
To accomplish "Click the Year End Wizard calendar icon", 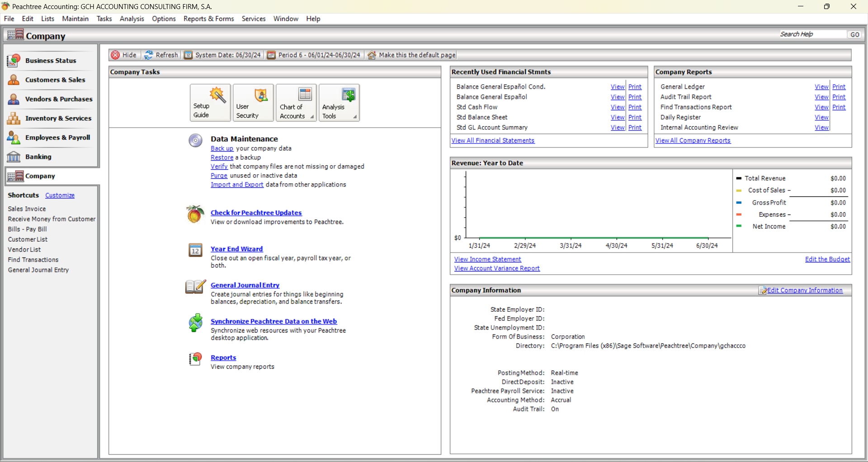I will pos(195,250).
